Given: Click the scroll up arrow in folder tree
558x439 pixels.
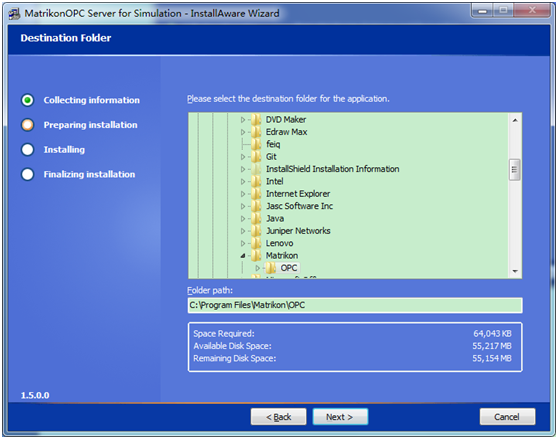Looking at the screenshot, I should (x=515, y=120).
